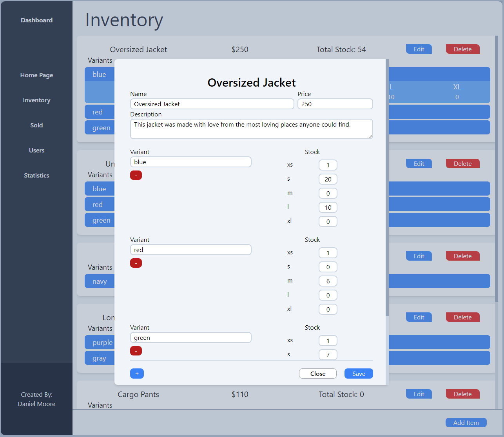504x437 pixels.
Task: Expand the purple variant row
Action: (287, 342)
